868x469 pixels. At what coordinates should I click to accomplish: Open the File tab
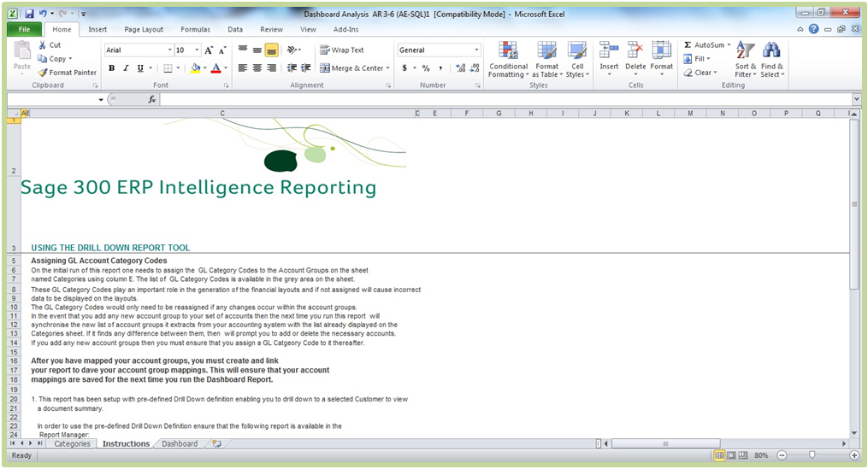[24, 29]
